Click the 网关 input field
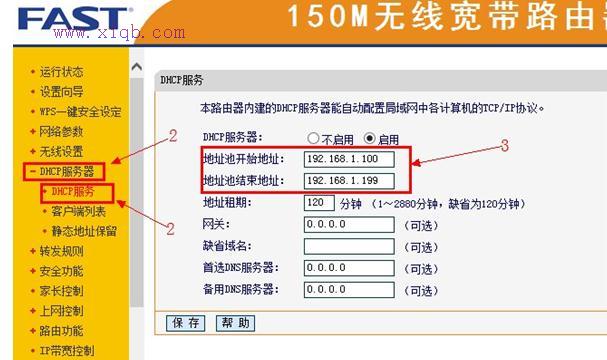The height and width of the screenshot is (360, 607). point(349,225)
